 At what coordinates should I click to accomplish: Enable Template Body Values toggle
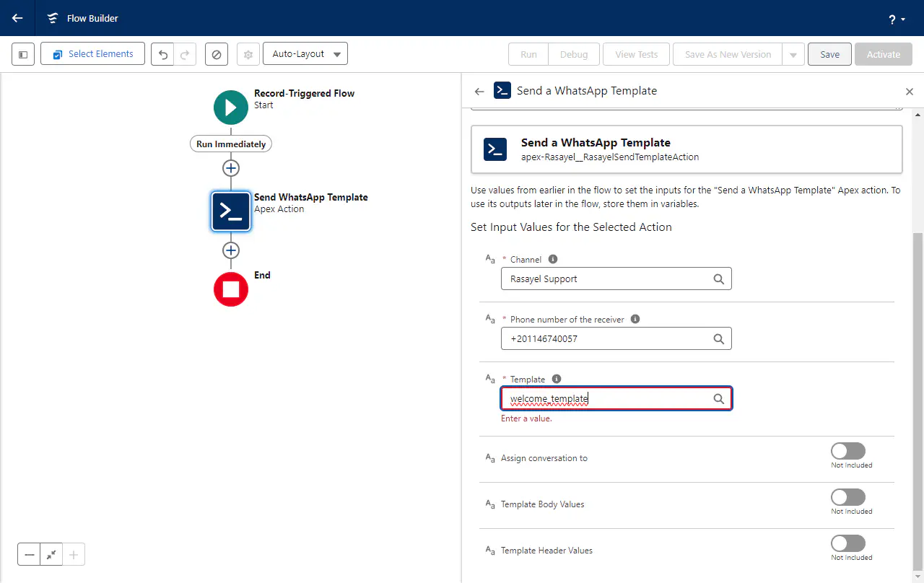pyautogui.click(x=848, y=497)
